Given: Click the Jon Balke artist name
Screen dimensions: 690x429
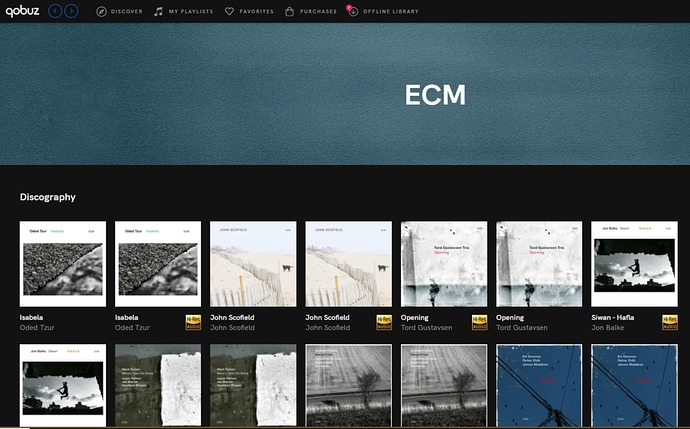Looking at the screenshot, I should 607,327.
